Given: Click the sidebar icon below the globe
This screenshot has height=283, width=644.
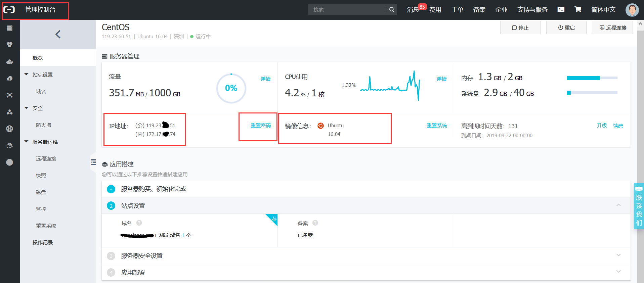Looking at the screenshot, I should tap(10, 146).
